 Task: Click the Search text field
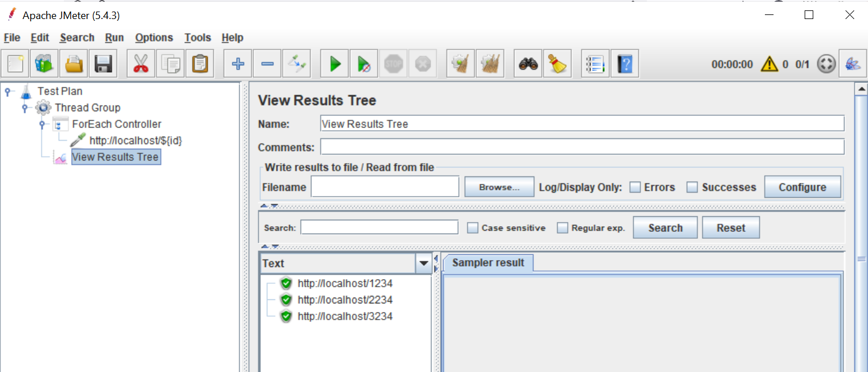[379, 227]
